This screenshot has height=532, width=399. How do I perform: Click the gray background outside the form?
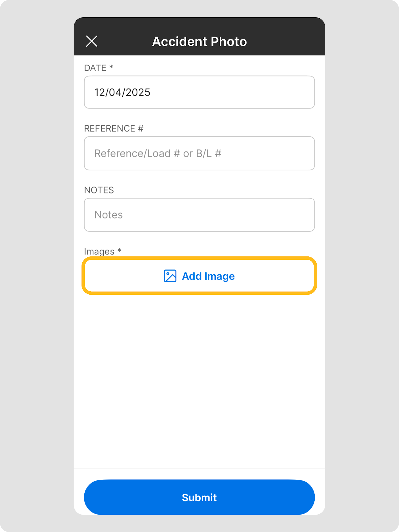pyautogui.click(x=33, y=266)
